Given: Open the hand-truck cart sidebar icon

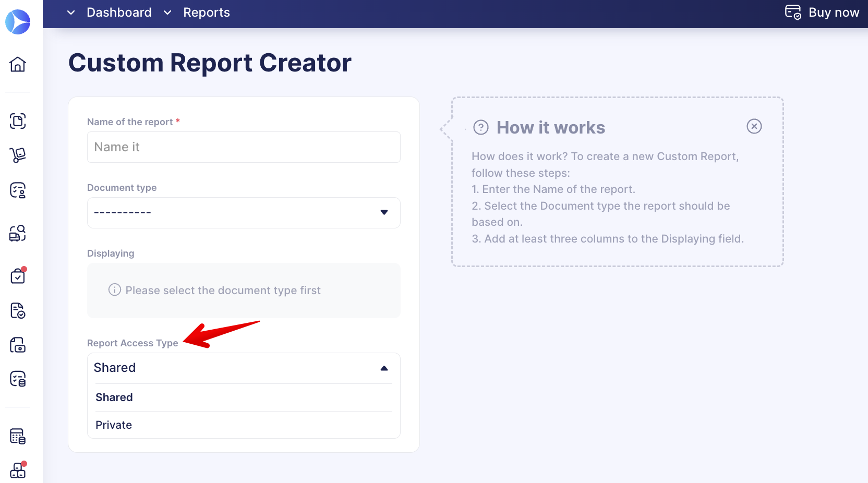Looking at the screenshot, I should [18, 155].
